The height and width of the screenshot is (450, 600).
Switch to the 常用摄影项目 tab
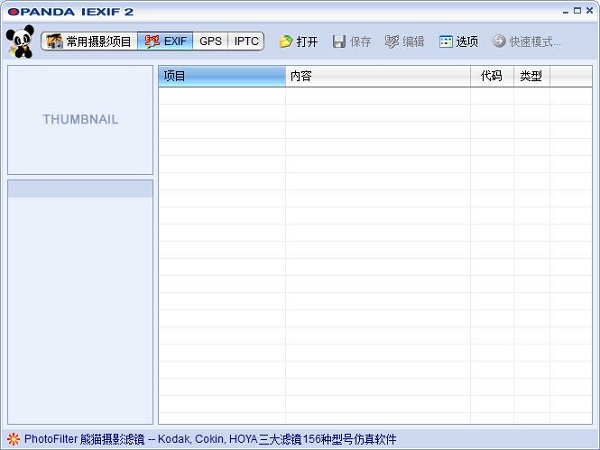point(88,42)
